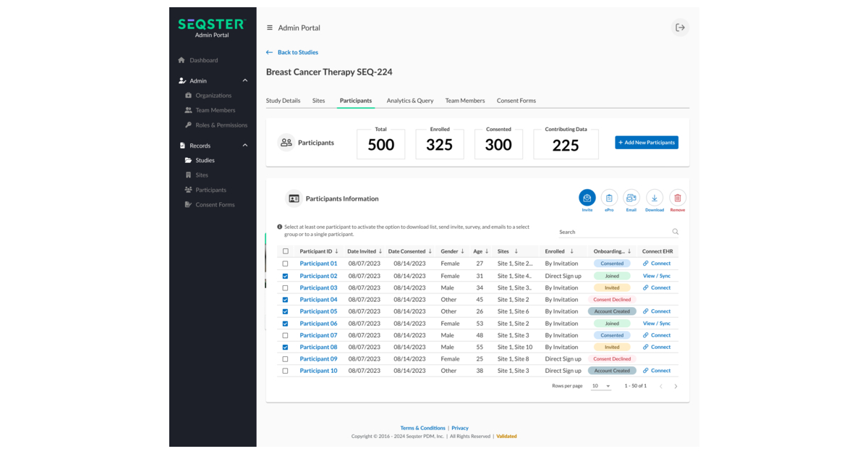Click the Add New Participants button
The height and width of the screenshot is (454, 868).
646,142
